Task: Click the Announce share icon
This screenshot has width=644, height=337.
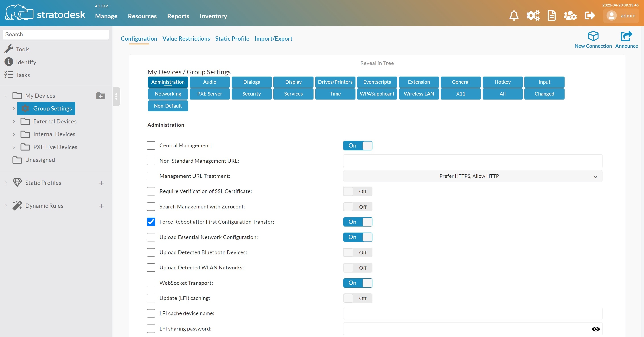Action: tap(627, 36)
